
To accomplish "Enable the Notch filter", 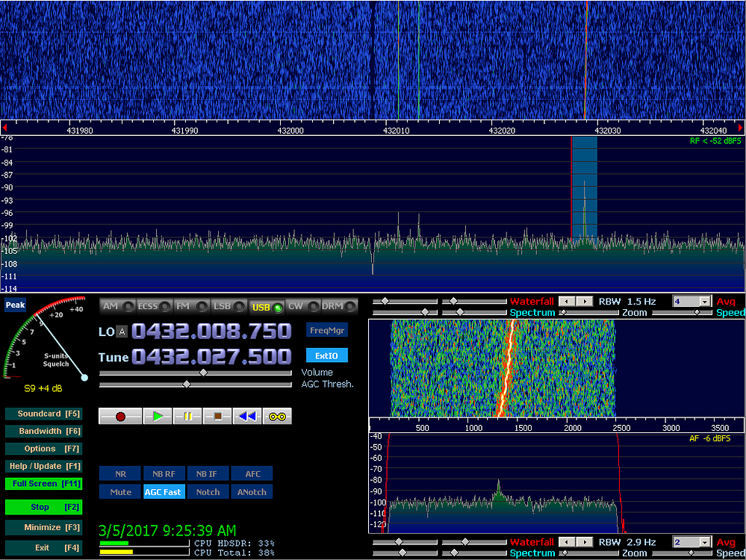I will pos(208,492).
